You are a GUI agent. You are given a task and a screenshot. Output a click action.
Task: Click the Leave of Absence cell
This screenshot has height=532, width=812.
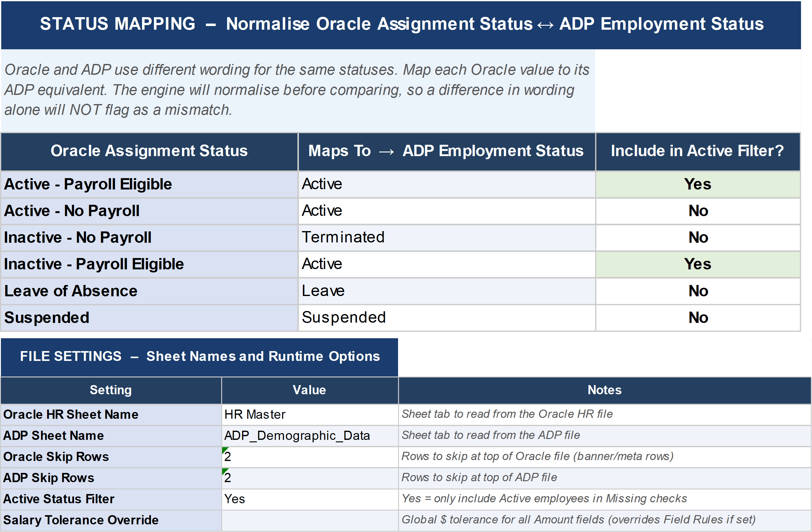(x=149, y=291)
